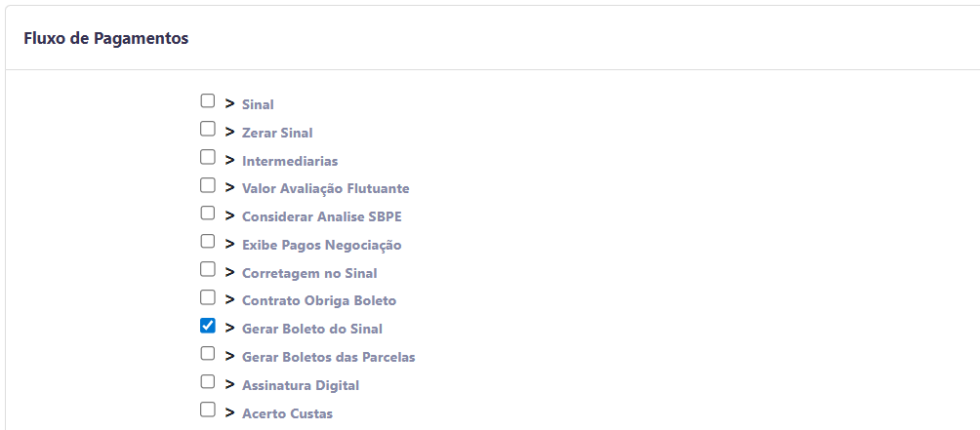
Task: Expand the Contrato Obriga Boleto arrow
Action: pos(230,299)
